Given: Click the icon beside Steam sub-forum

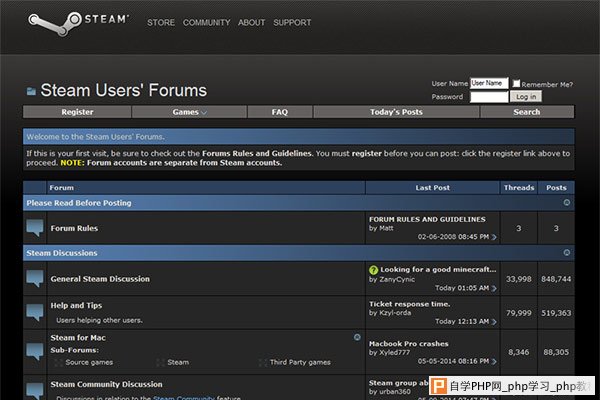Looking at the screenshot, I should [x=160, y=362].
